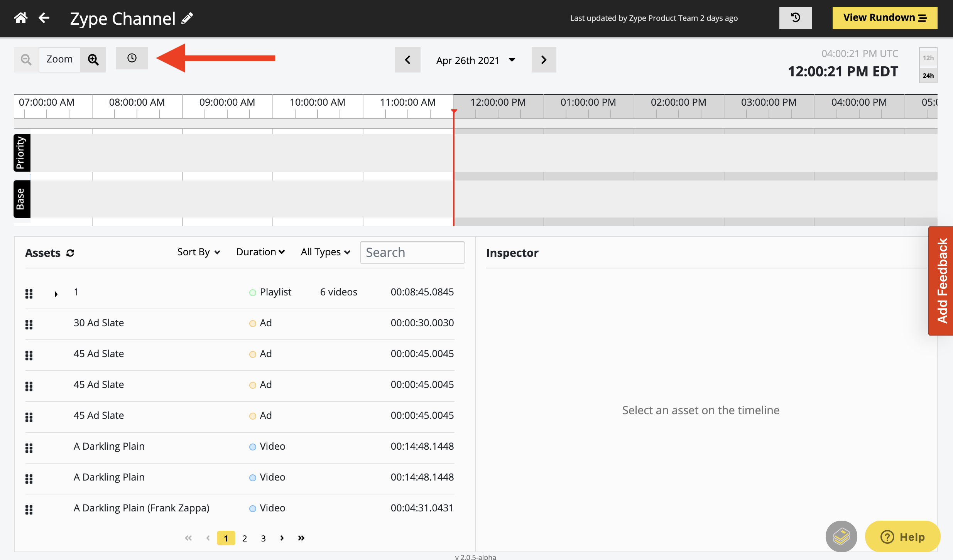This screenshot has width=953, height=560.
Task: Select assets page 3
Action: [x=263, y=538]
